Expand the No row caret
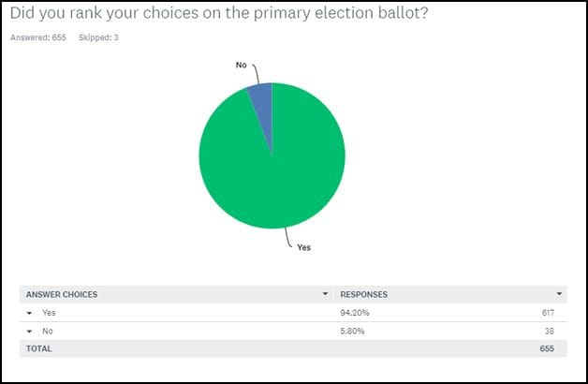588x384 pixels. [x=29, y=332]
